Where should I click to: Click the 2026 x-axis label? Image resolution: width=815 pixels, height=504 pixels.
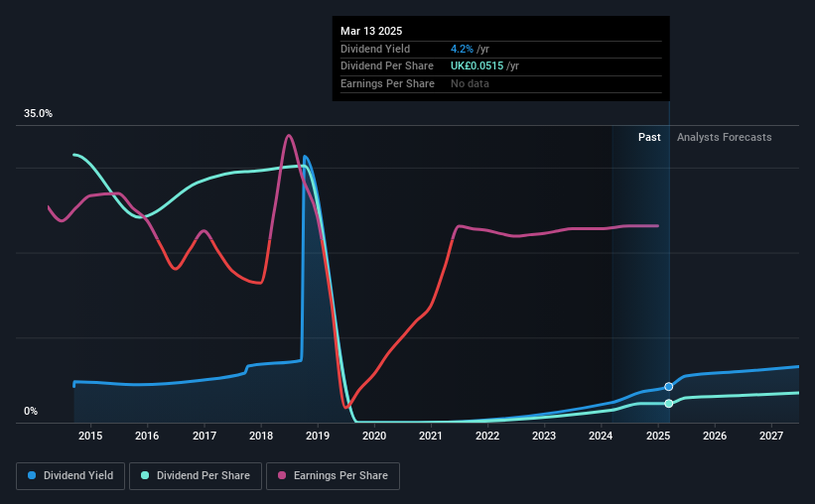pyautogui.click(x=715, y=436)
